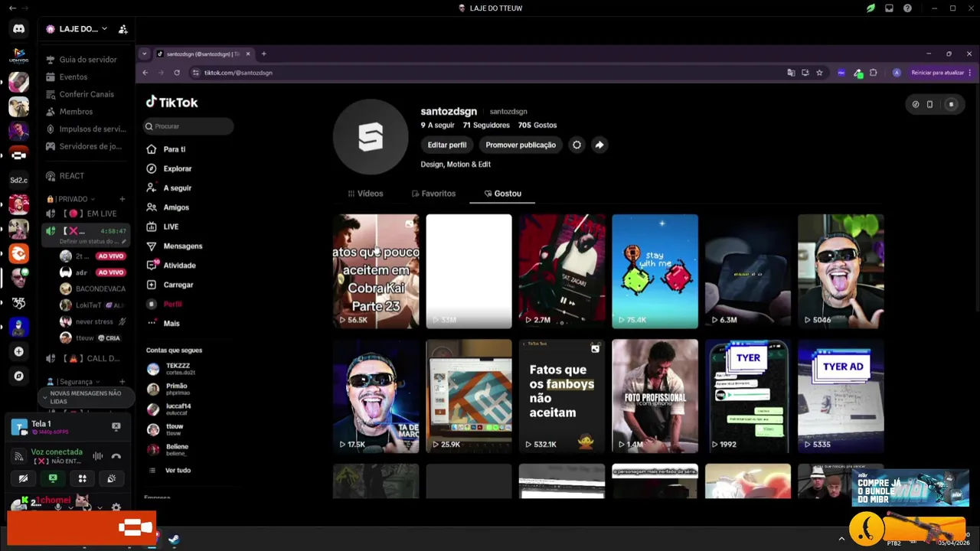Select the Gostou tab
This screenshot has width=980, height=551.
click(x=502, y=194)
